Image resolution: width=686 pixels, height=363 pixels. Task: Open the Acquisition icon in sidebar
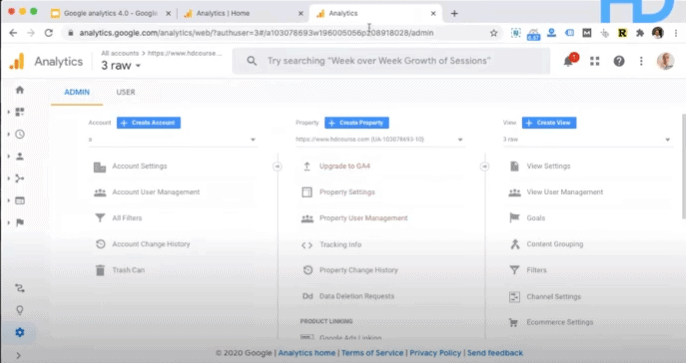[x=20, y=178]
